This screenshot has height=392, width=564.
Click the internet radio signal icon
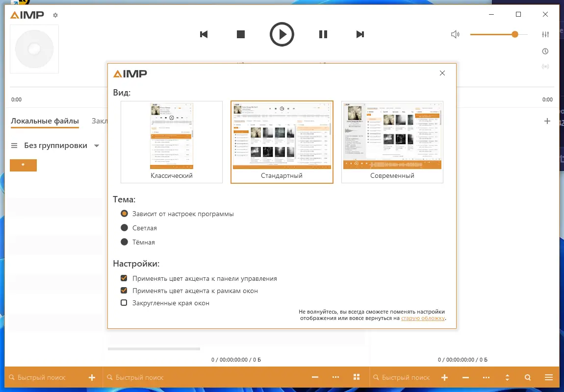[545, 67]
